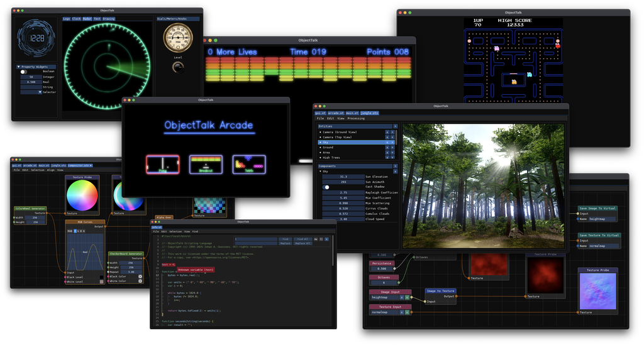
Task: Click Black Level pin on RGB Curves
Action: [65, 277]
